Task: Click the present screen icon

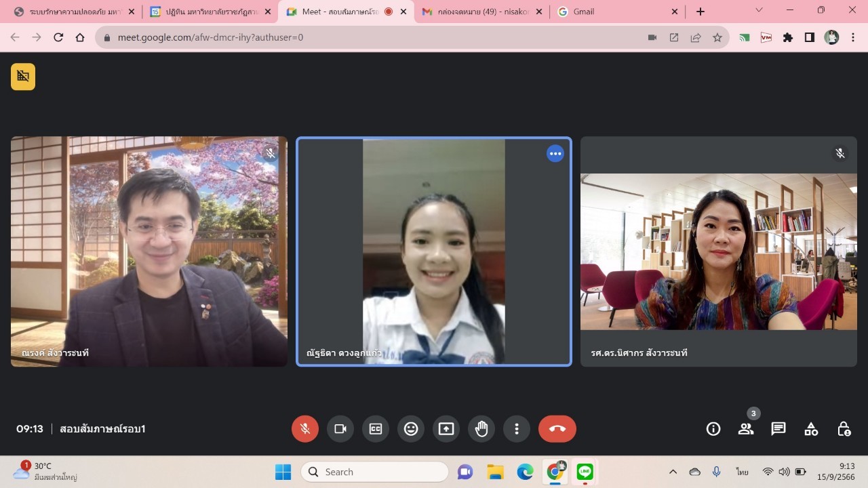Action: click(x=446, y=429)
